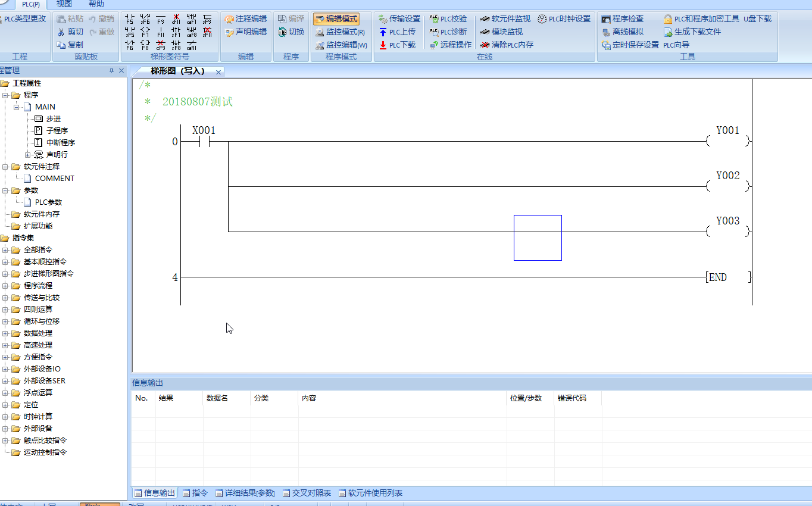Viewport: 812px width, 506px height.
Task: Pin the project management panel
Action: [111, 71]
